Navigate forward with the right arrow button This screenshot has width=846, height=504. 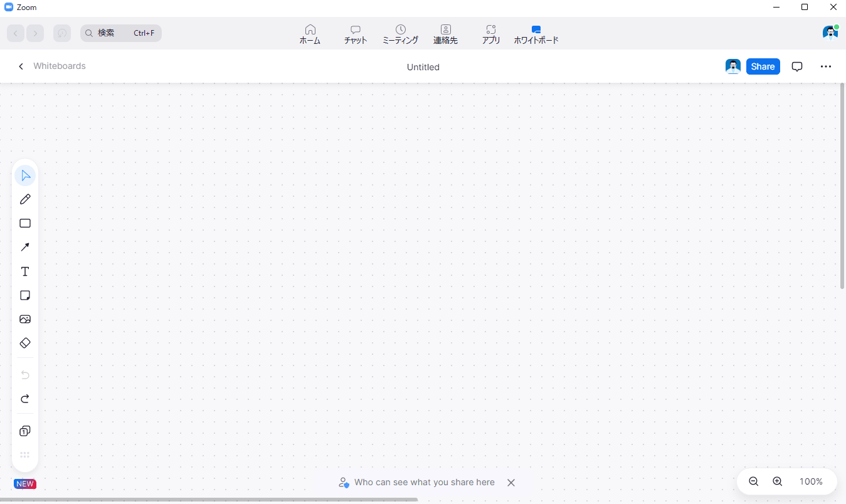[35, 33]
